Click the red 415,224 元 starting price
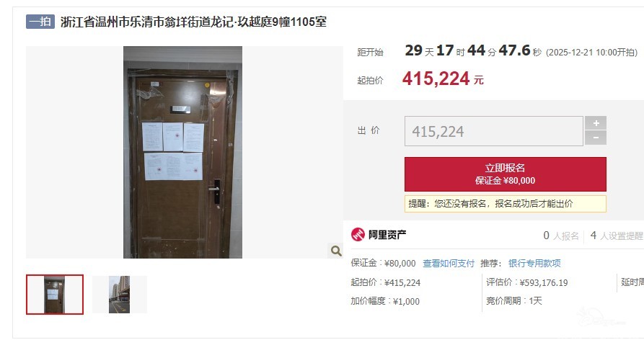The width and height of the screenshot is (644, 345). click(443, 79)
